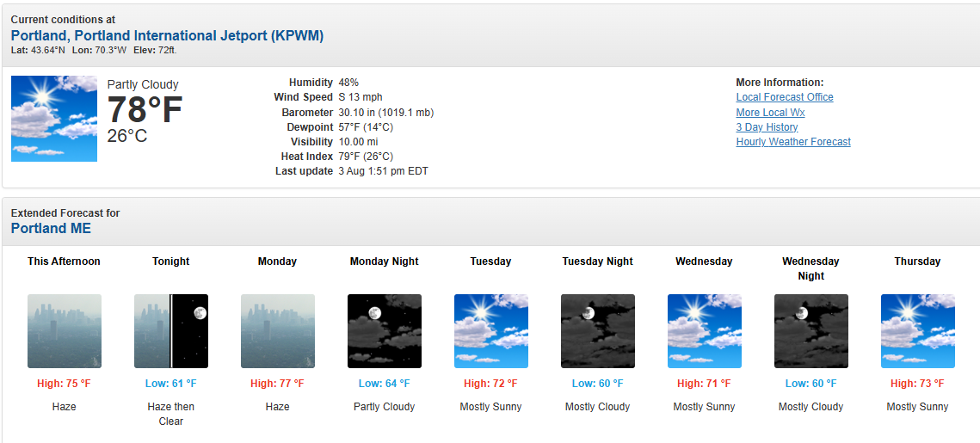Click the Portland International Jetport (KPWM) heading
Image resolution: width=980 pixels, height=443 pixels.
[x=168, y=35]
